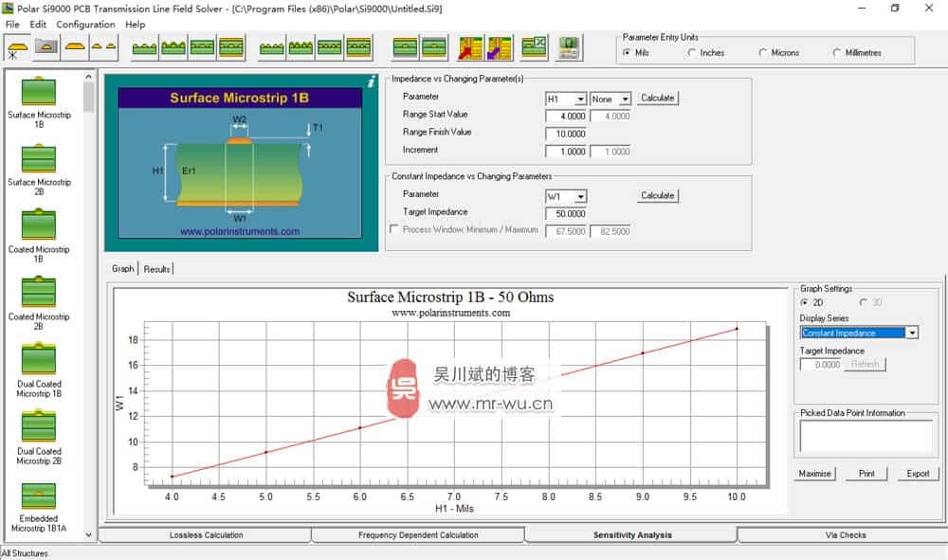Click Calculate for Impedance vs Changing Parameter

(657, 98)
